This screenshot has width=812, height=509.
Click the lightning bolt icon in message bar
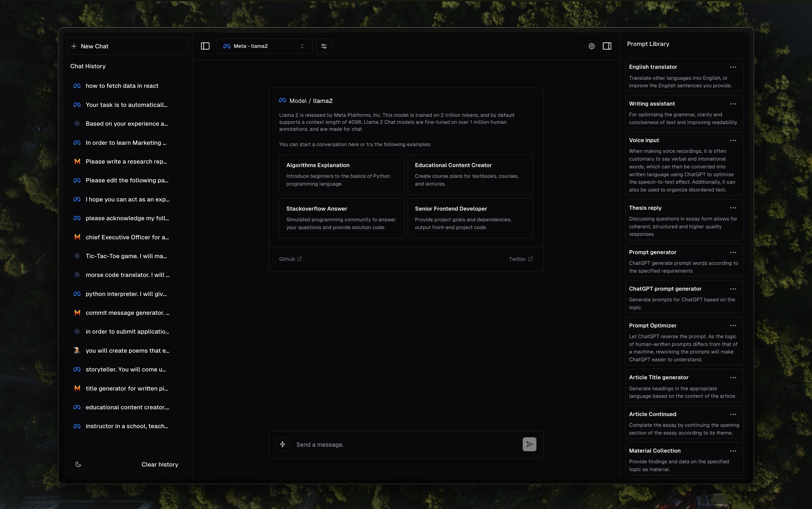click(x=283, y=445)
